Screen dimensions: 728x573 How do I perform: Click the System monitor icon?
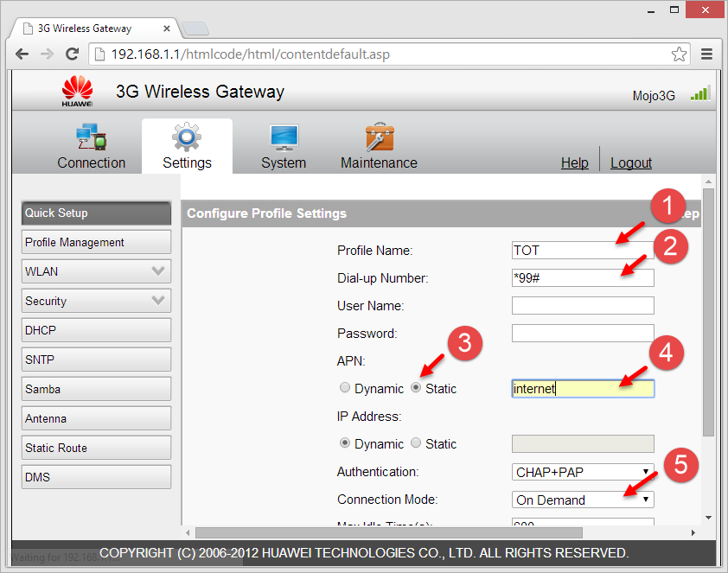(x=284, y=137)
